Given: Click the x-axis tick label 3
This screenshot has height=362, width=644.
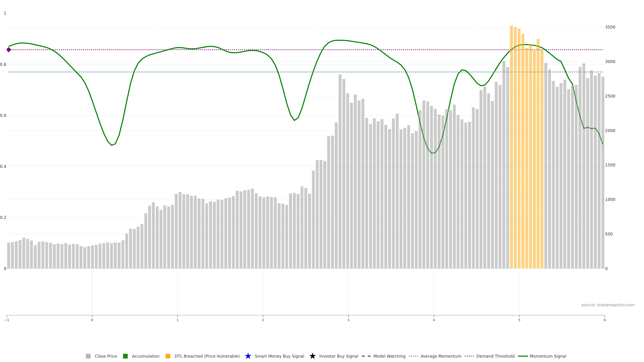Looking at the screenshot, I should point(348,320).
